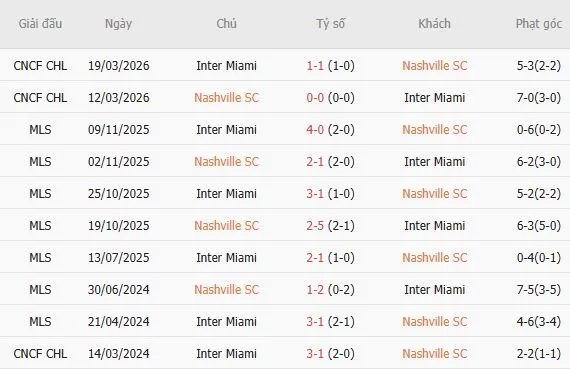Open Nashville SC link in 19/03/2026 row
This screenshot has width=570, height=369.
(434, 66)
